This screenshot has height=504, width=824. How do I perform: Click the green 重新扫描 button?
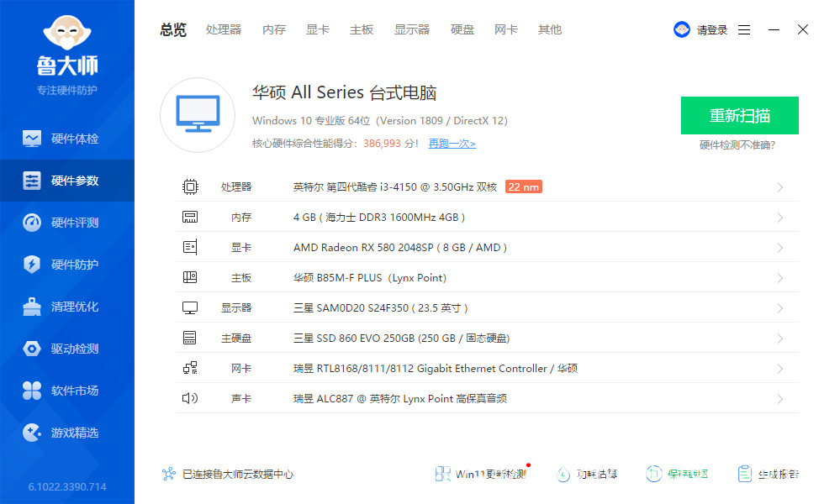click(x=740, y=116)
